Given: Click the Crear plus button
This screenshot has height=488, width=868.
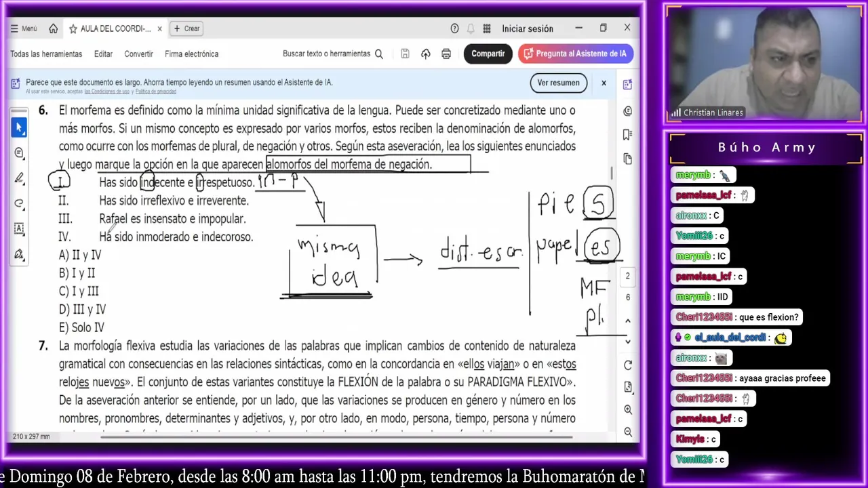Looking at the screenshot, I should point(186,28).
